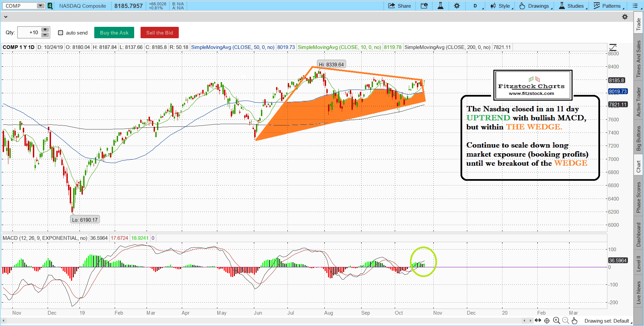
Task: Decrease quantity with the minus stepper
Action: pyautogui.click(x=45, y=35)
